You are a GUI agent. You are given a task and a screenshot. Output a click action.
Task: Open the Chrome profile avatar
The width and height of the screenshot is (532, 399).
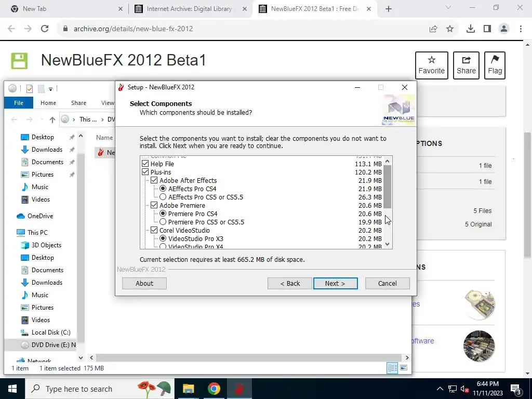pos(504,29)
